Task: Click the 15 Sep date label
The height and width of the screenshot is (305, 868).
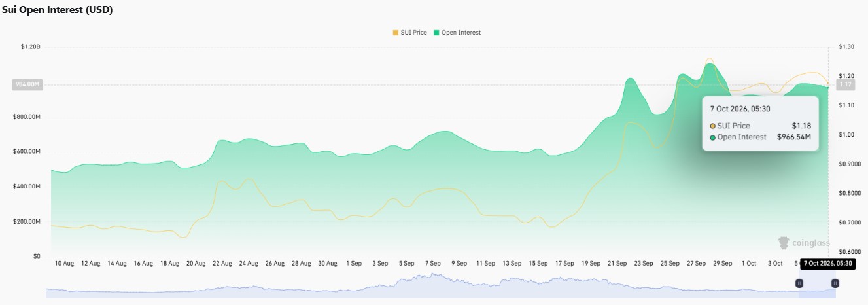Action: 538,264
